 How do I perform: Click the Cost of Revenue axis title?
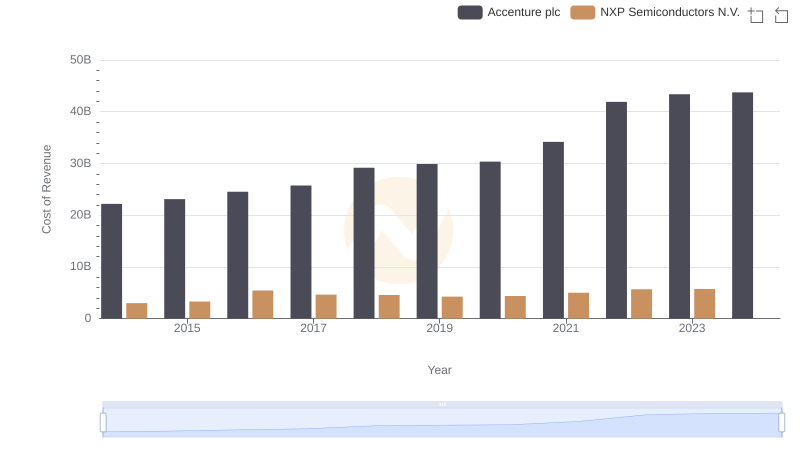[x=46, y=189]
